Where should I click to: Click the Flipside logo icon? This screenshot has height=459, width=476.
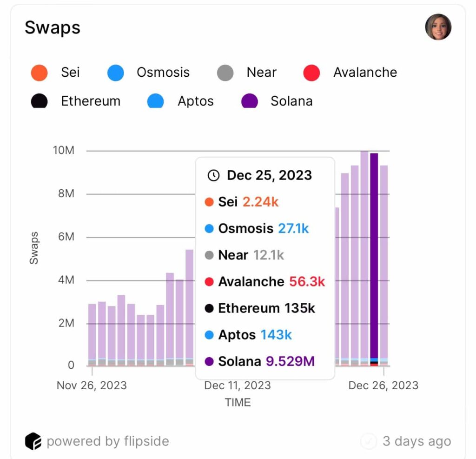pyautogui.click(x=33, y=441)
